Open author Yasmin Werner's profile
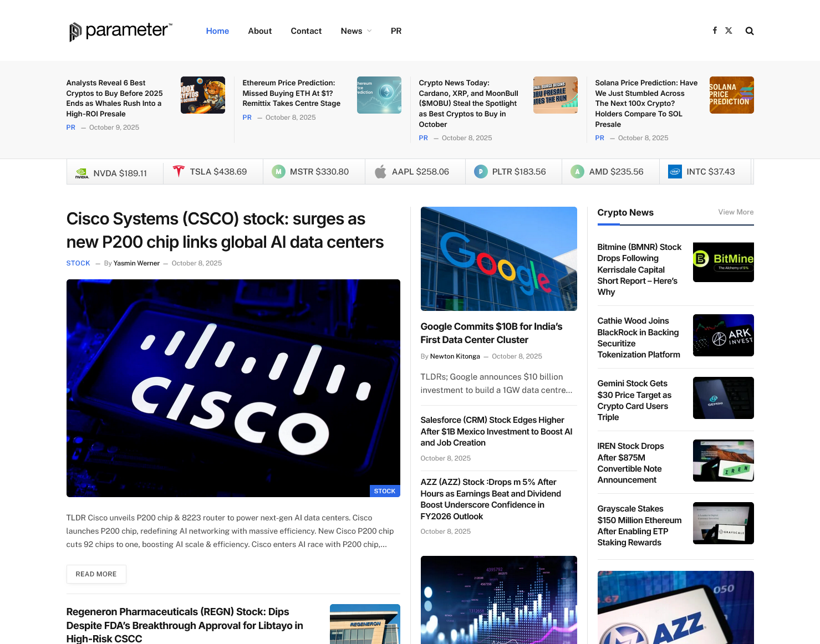 (136, 263)
